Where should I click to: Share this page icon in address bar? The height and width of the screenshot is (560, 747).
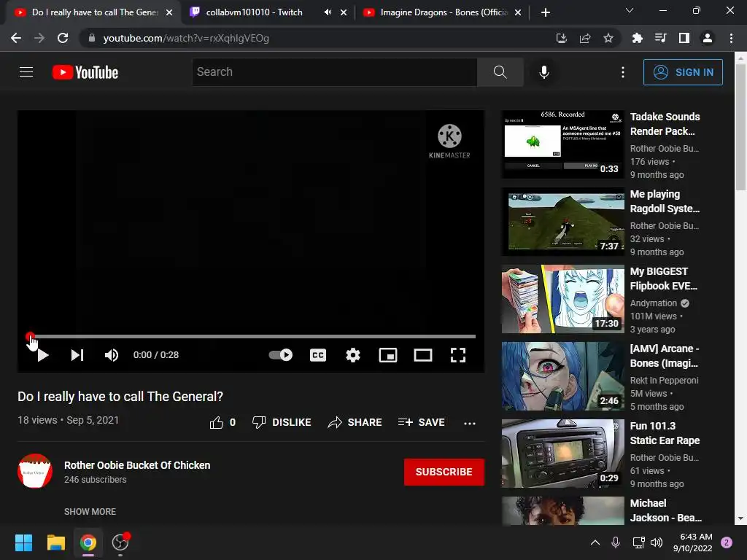click(x=585, y=38)
